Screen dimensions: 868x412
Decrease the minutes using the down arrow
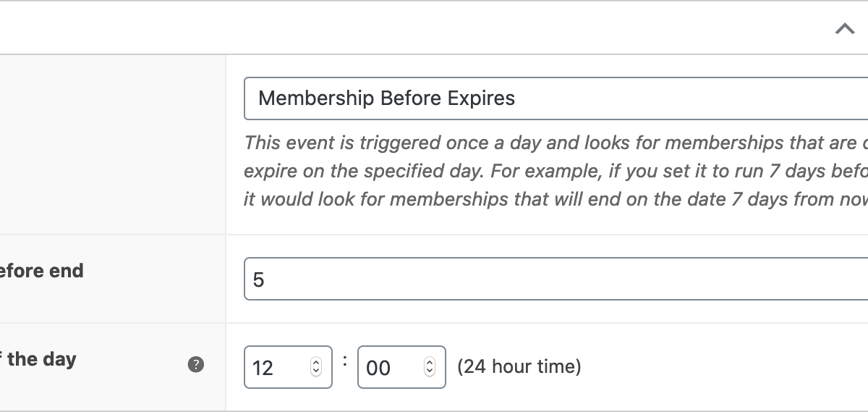(430, 371)
